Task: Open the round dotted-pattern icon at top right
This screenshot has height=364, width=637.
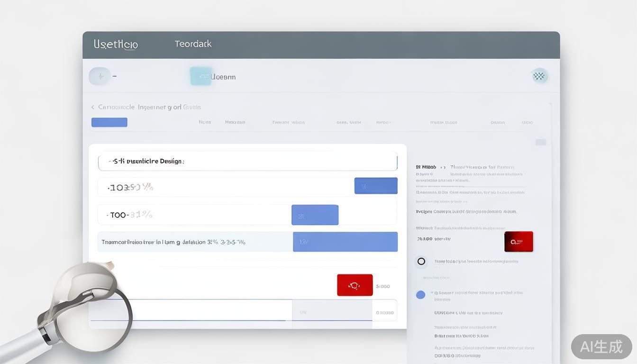Action: click(x=539, y=76)
